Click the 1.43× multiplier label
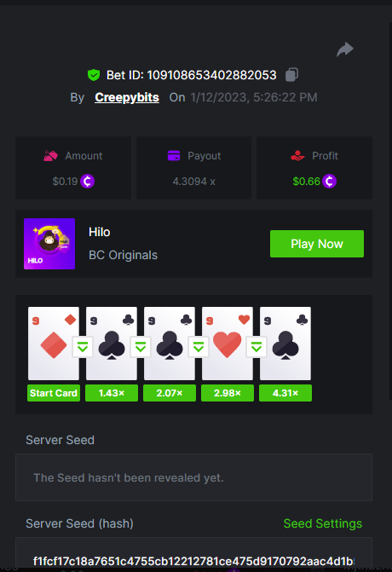This screenshot has width=392, height=572. (x=112, y=393)
